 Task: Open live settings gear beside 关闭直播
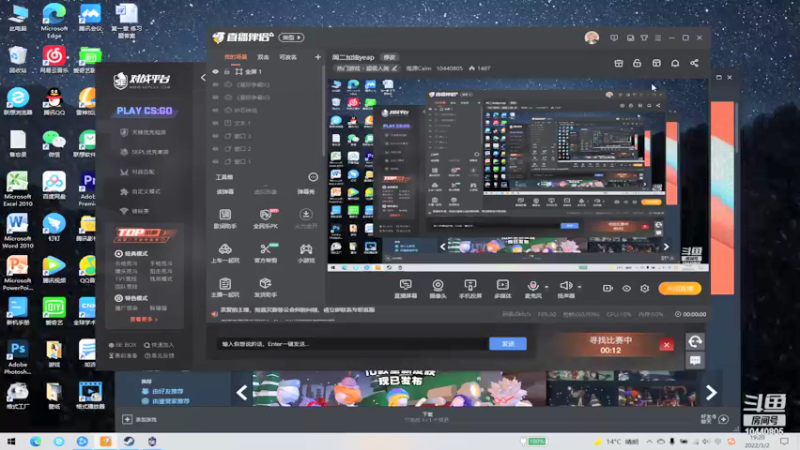click(x=645, y=288)
